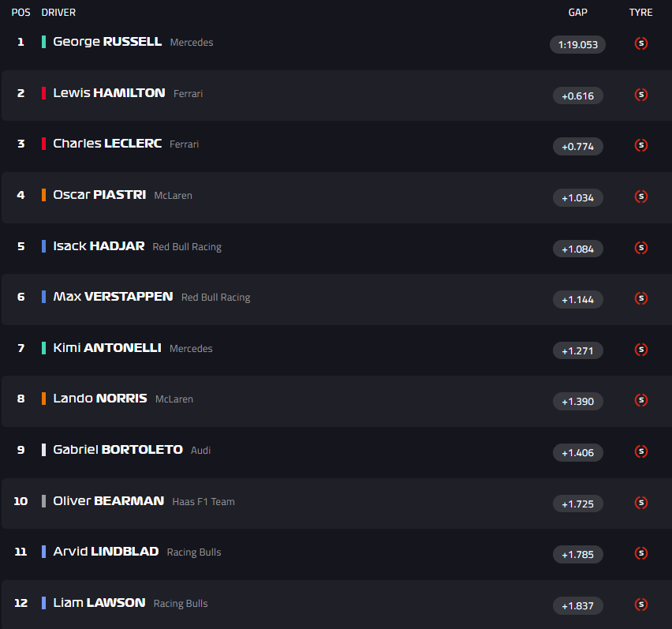Click the 1:19.053 lap time badge
The height and width of the screenshot is (629, 672).
point(577,45)
